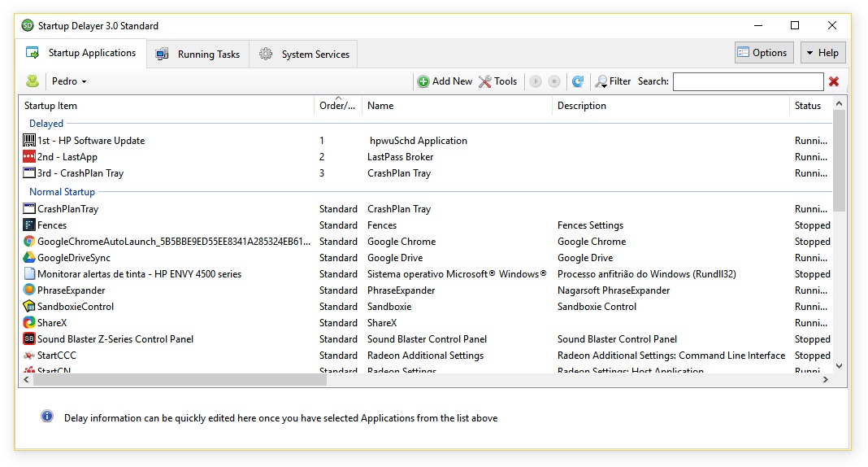This screenshot has width=868, height=467.
Task: Click the SandboxieControl icon
Action: (29, 306)
